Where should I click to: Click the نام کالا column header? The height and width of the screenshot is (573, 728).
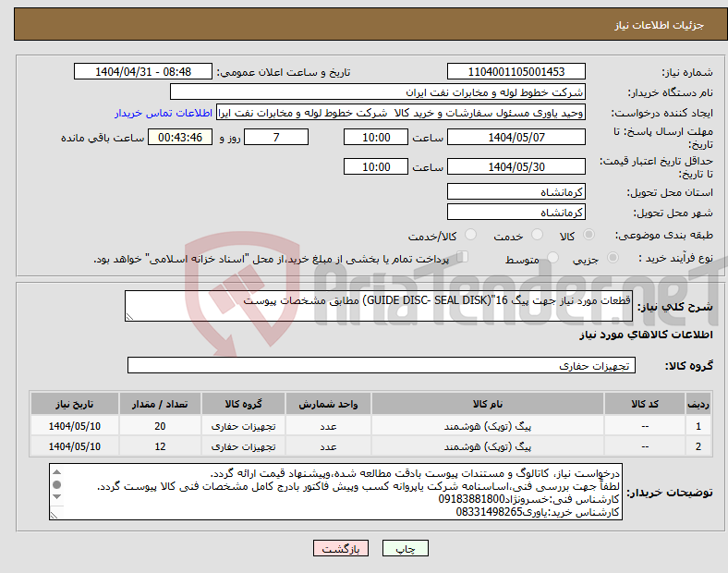488,404
